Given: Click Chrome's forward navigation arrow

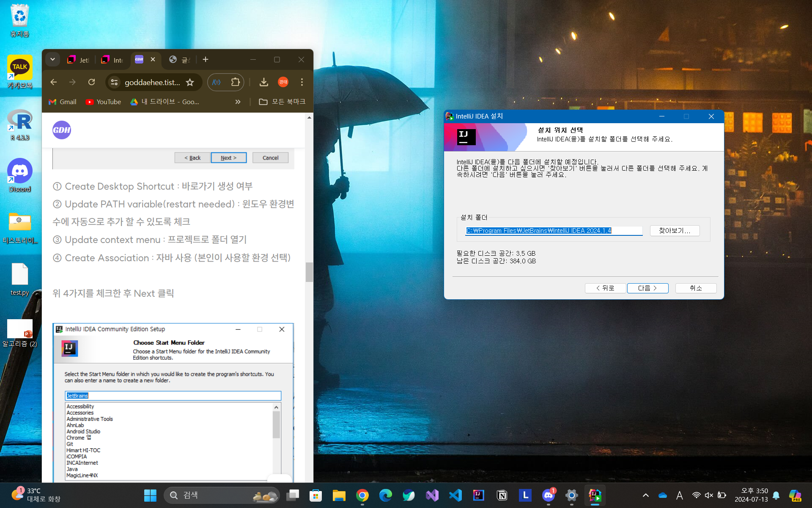Looking at the screenshot, I should [72, 82].
